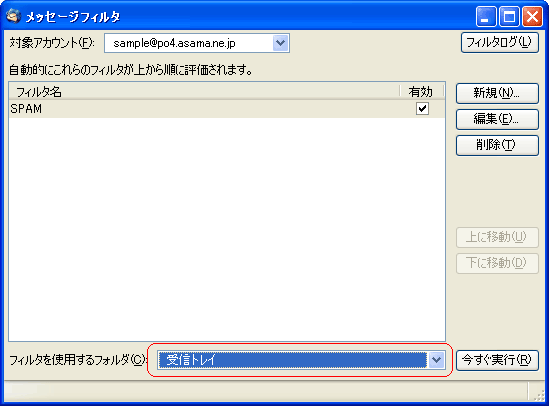Click the 下に移動(D) button

point(497,263)
